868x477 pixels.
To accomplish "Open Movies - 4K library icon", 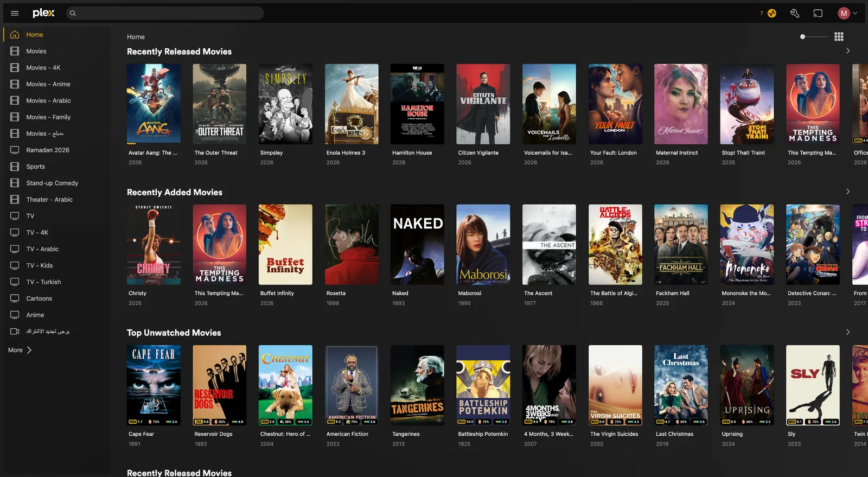I will click(15, 68).
